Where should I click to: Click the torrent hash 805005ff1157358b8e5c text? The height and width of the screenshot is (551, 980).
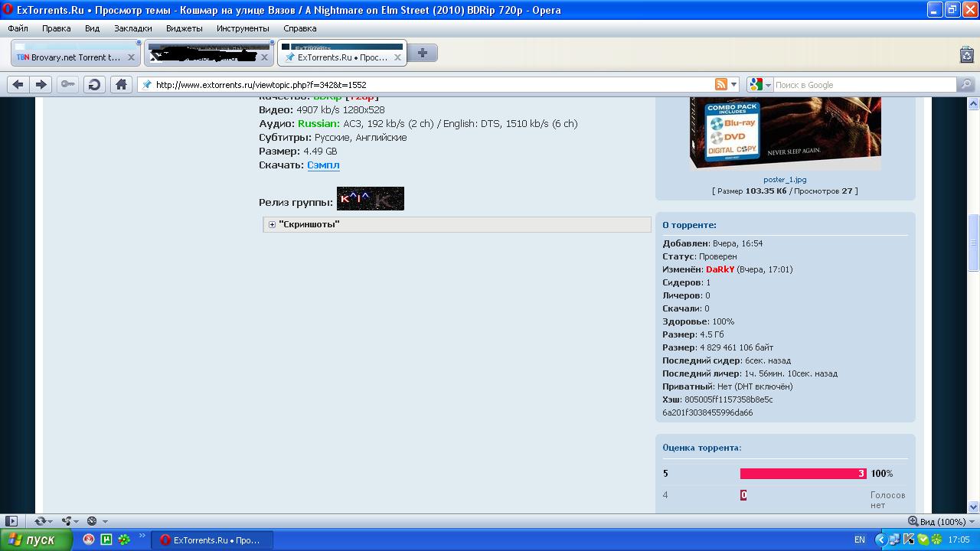click(729, 399)
